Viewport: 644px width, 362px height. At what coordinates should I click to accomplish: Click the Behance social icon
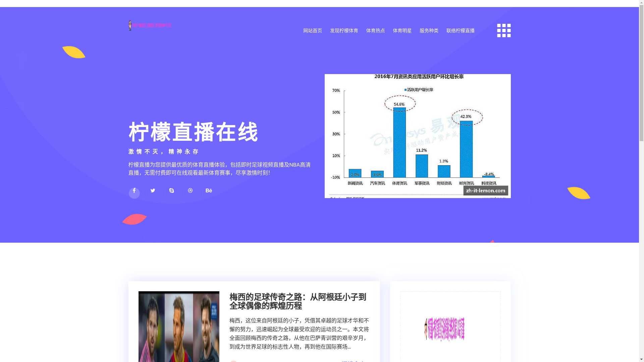(x=209, y=191)
